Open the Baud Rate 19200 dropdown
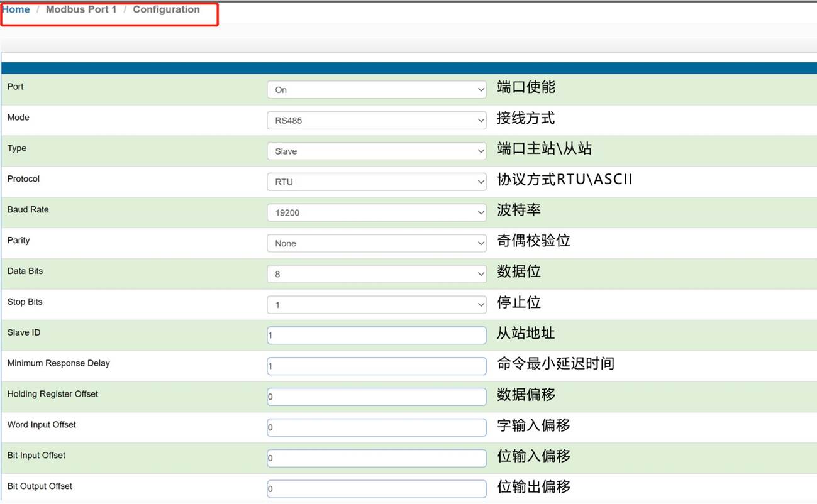Image resolution: width=817 pixels, height=504 pixels. pyautogui.click(x=376, y=212)
